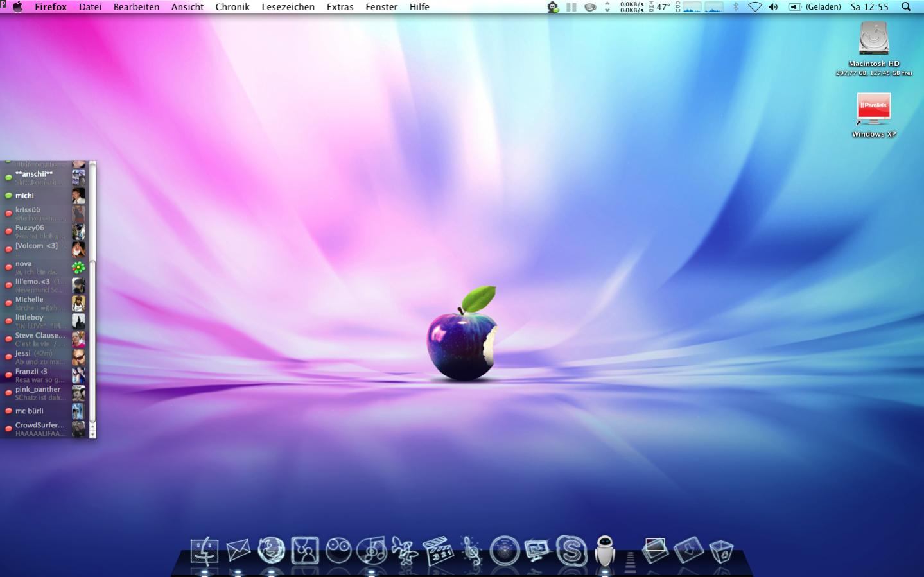Open the white robot icon in dock
Viewport: 924px width, 577px height.
[604, 551]
